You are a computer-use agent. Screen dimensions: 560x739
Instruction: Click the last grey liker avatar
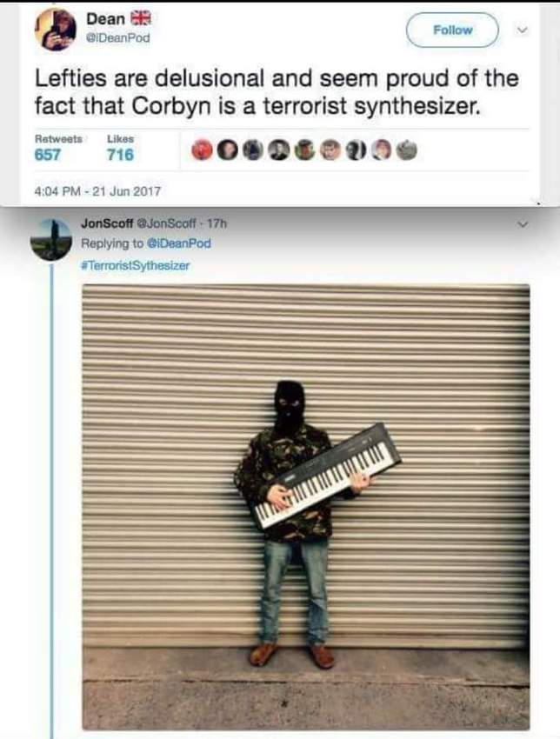click(x=407, y=150)
